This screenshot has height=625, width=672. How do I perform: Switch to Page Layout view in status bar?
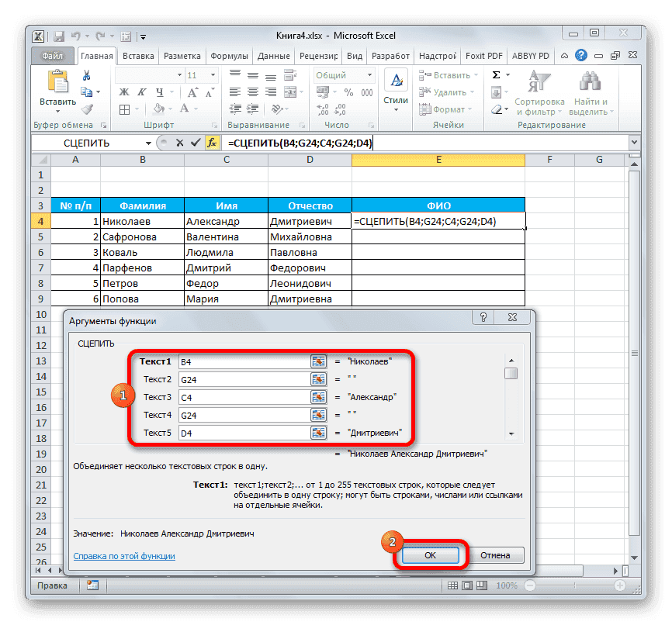click(466, 585)
